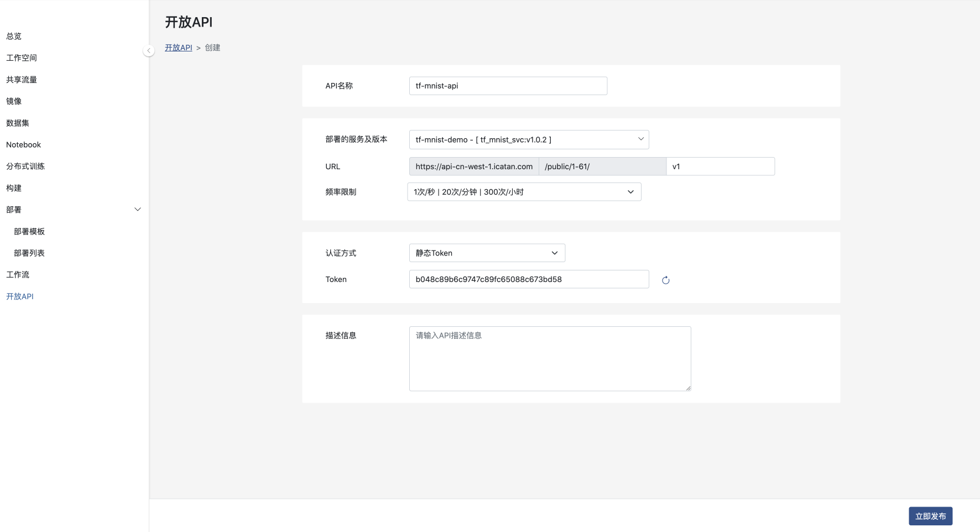
Task: Click the API名称 input field
Action: 508,86
